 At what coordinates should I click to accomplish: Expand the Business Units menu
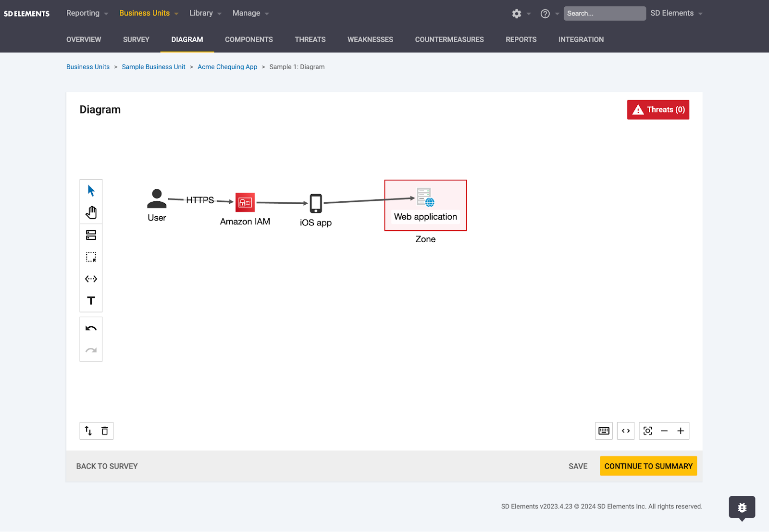pos(149,13)
